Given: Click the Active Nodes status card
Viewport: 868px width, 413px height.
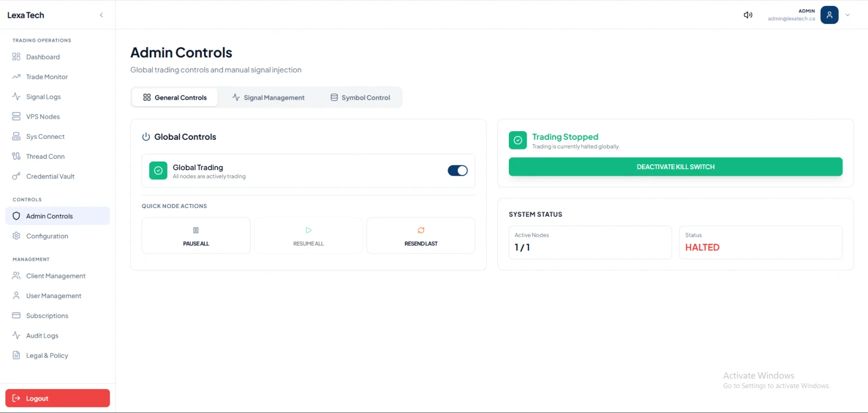Looking at the screenshot, I should coord(590,242).
